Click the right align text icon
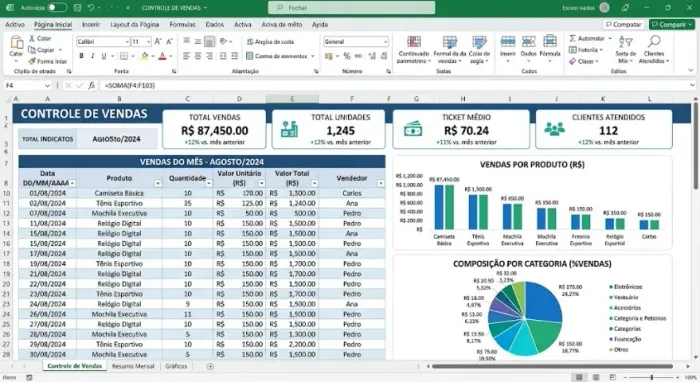Image resolution: width=700 pixels, height=382 pixels. (x=209, y=56)
